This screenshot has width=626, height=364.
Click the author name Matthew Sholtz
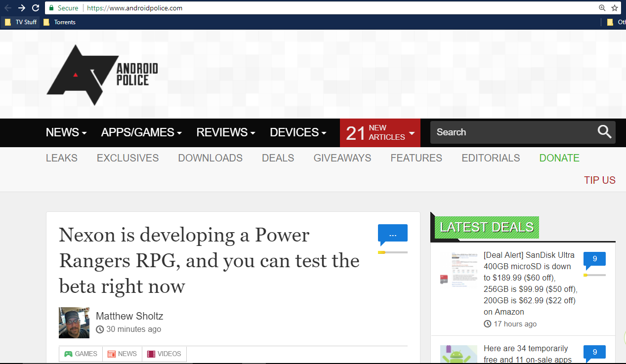point(129,316)
